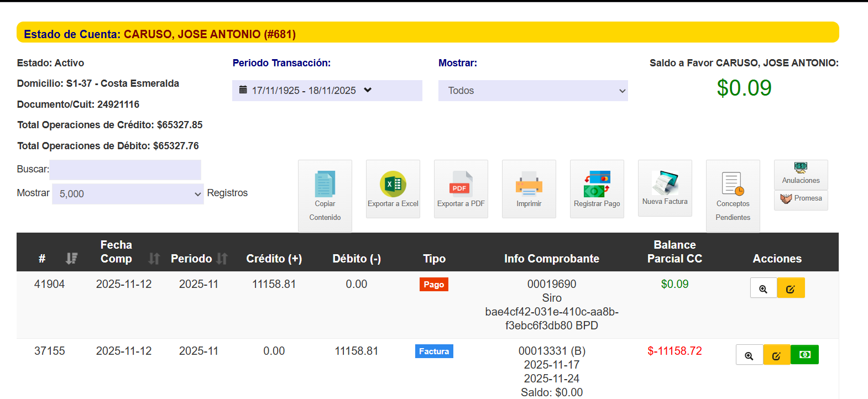Open Anulaciones
Screen dimensions: 868x399
point(801,174)
